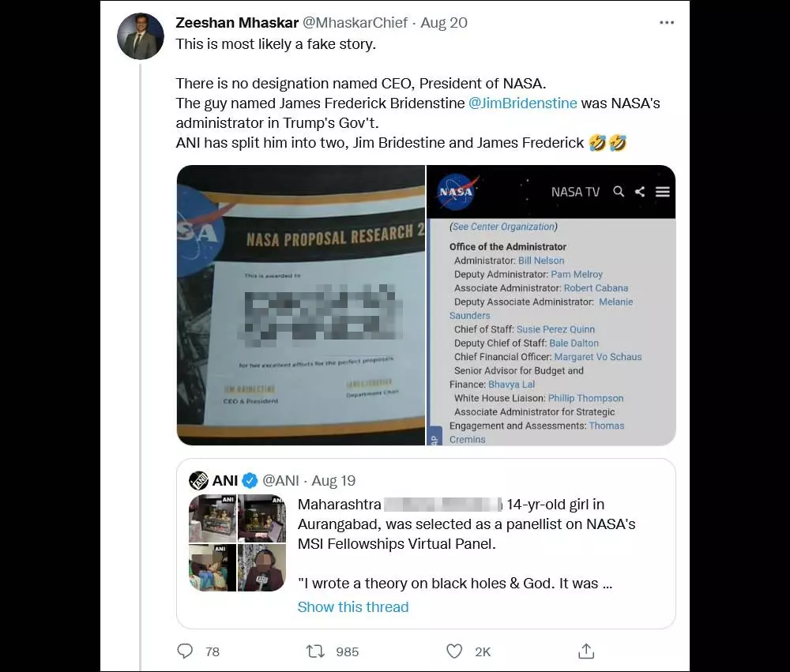The image size is (790, 672).
Task: Open the NASA certificate photo
Action: 301,306
